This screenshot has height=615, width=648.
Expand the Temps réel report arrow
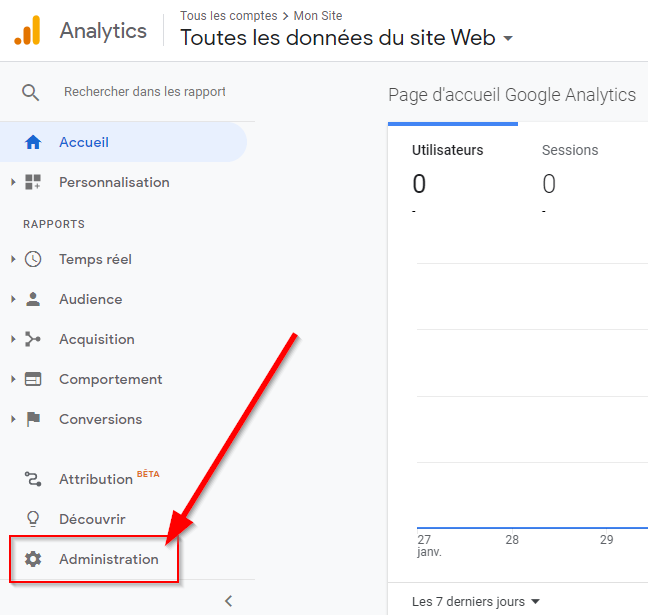13,259
